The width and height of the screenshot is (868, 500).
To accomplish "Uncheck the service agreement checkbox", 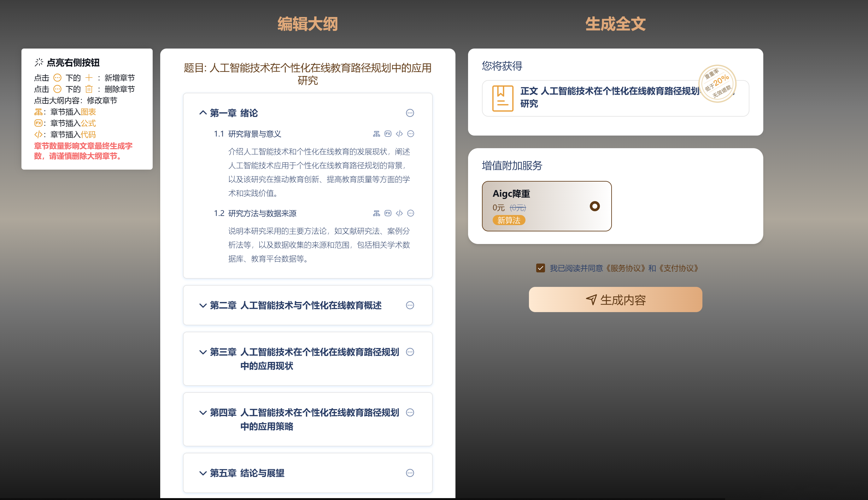I will (x=540, y=268).
